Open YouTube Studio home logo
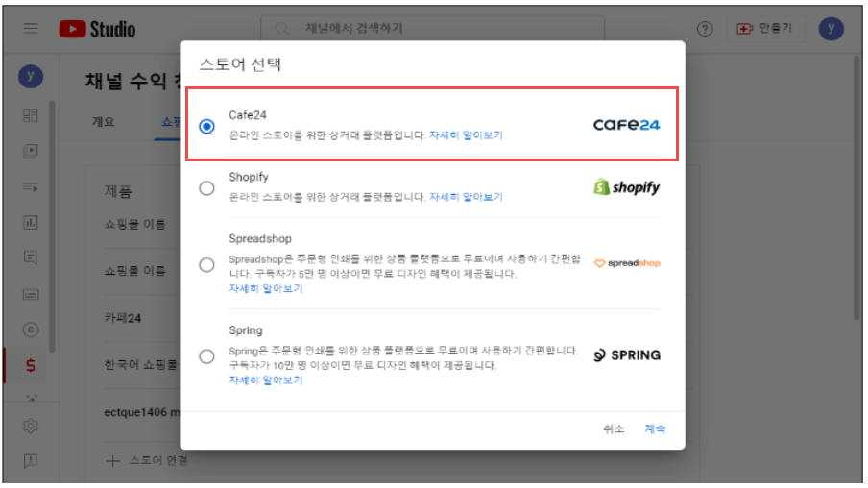The height and width of the screenshot is (488, 868). (x=97, y=29)
